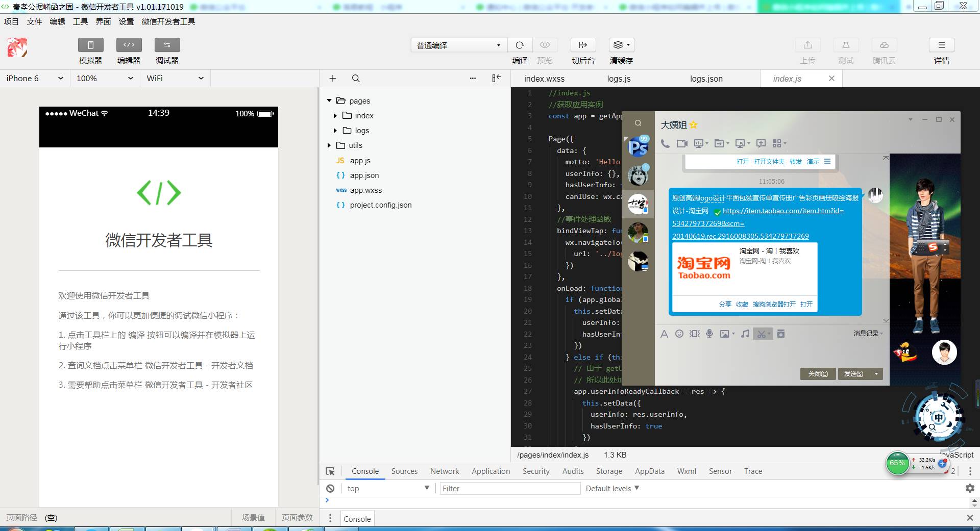This screenshot has height=531, width=980.
Task: Switch to the logs.json editor tab
Action: (x=706, y=79)
